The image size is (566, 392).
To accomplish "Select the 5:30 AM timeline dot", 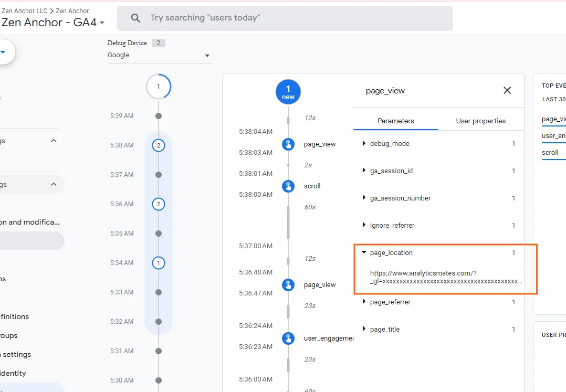I will click(159, 380).
